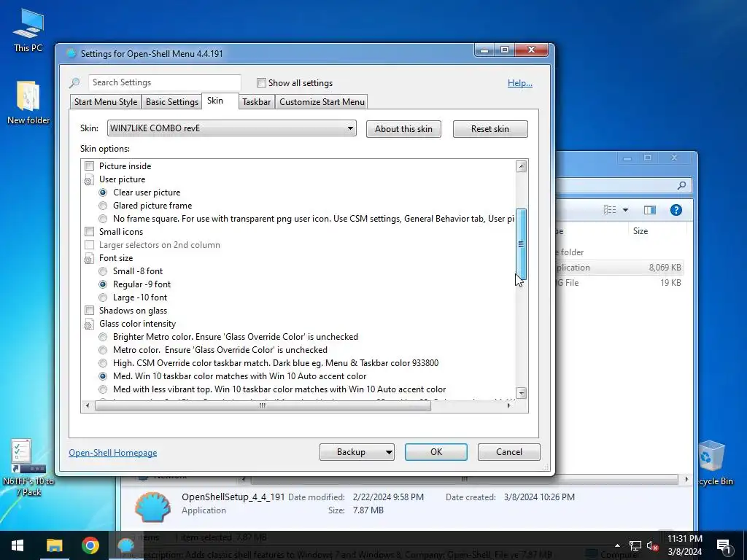Check the Small icons option

[x=89, y=231]
